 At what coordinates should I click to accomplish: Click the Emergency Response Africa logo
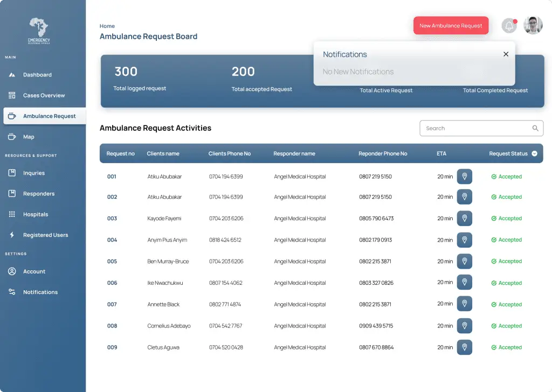click(39, 31)
